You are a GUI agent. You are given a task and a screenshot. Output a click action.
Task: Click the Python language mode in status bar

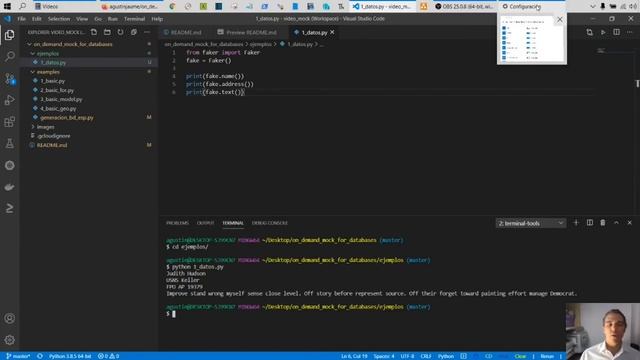click(x=446, y=356)
